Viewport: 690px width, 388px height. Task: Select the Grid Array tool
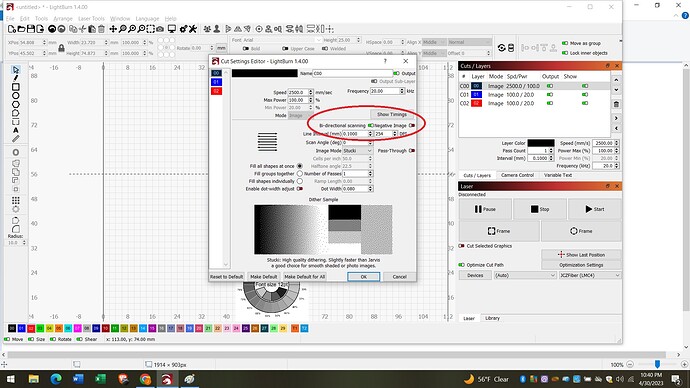16,200
